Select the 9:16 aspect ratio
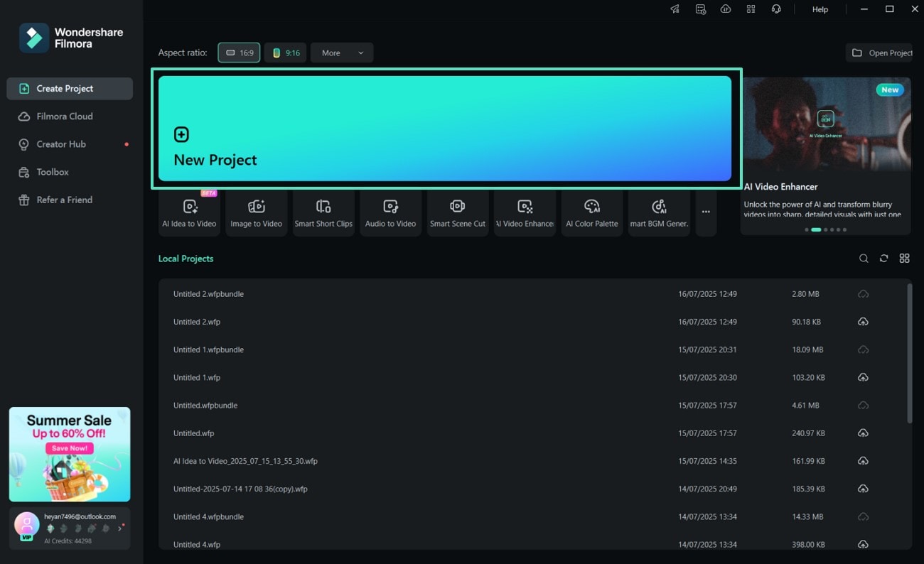 point(285,53)
